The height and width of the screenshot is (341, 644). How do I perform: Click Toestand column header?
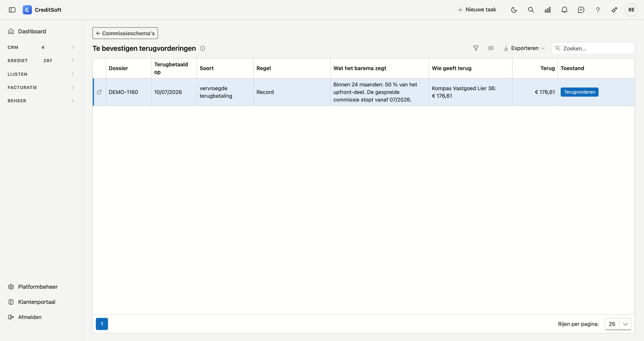point(596,68)
